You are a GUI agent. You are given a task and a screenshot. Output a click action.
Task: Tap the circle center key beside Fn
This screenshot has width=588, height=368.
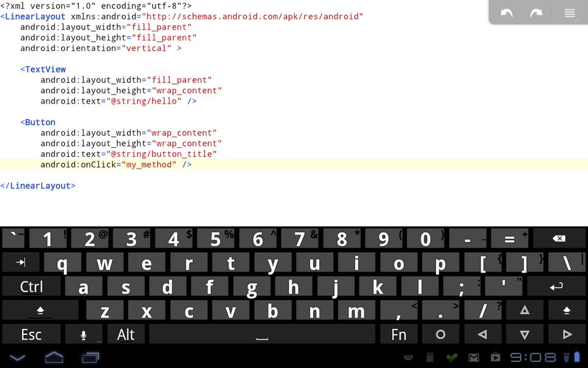point(440,335)
